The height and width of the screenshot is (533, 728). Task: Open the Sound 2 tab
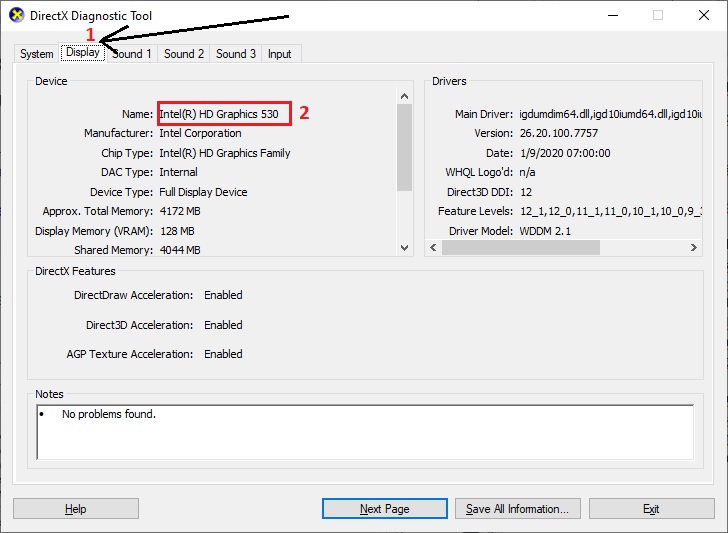(184, 54)
